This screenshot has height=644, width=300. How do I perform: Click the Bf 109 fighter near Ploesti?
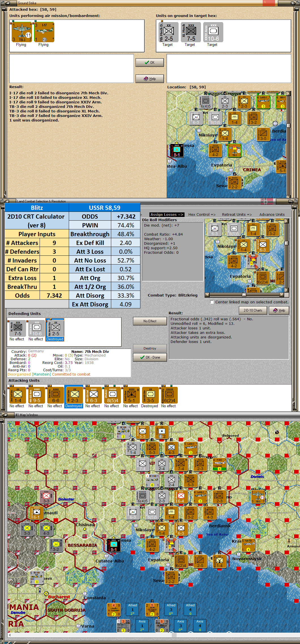37,578
